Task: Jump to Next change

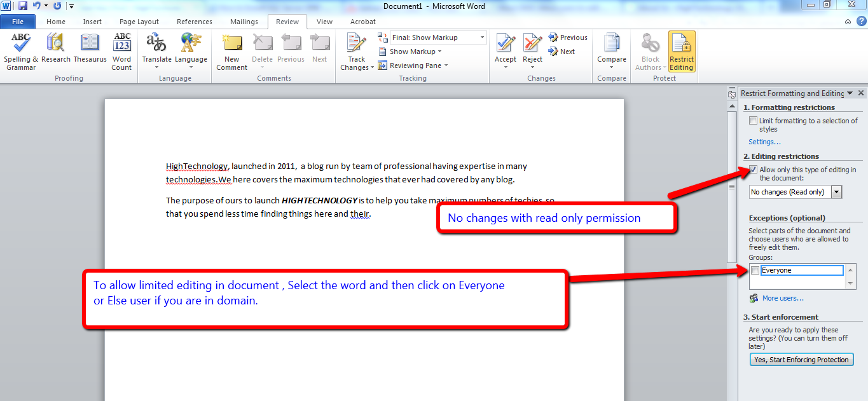Action: (x=562, y=51)
